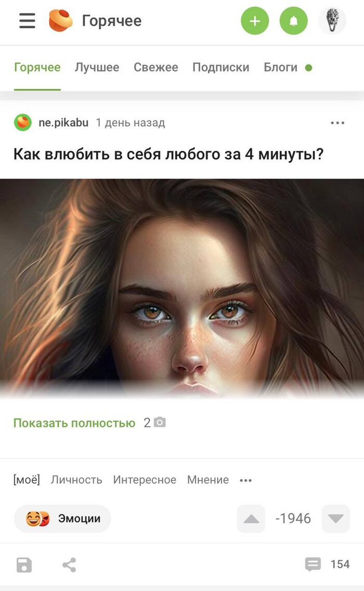
Task: Expand the hidden tags ellipsis
Action: [245, 480]
